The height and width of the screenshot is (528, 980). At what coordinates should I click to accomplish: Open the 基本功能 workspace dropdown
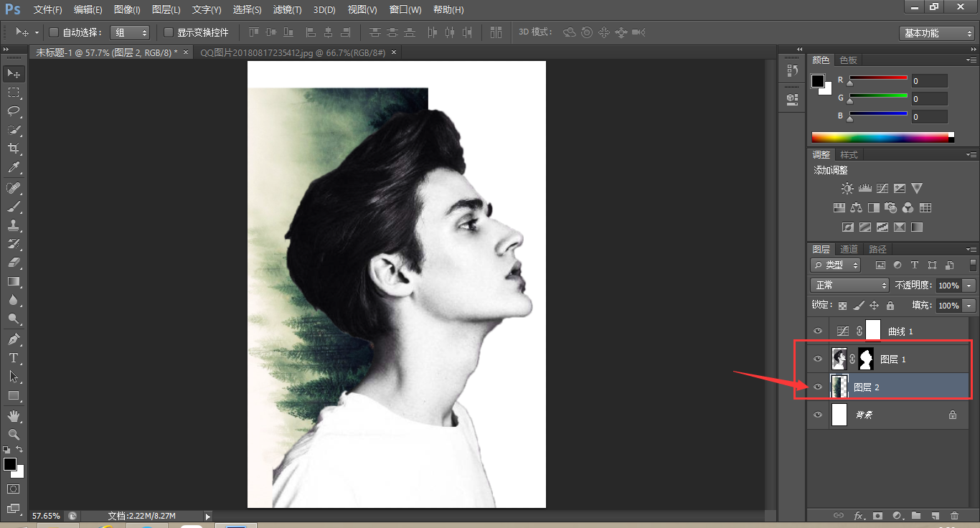click(x=936, y=33)
